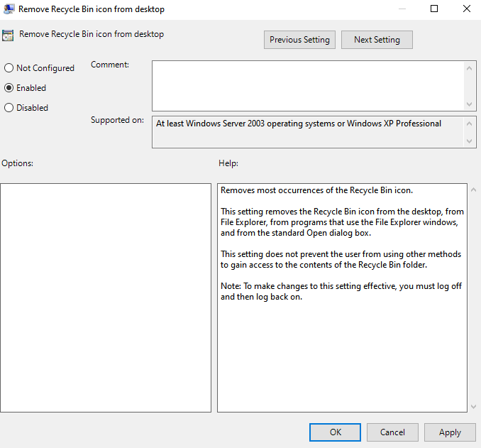481x448 pixels.
Task: Close the policy dialog window
Action: coord(467,9)
